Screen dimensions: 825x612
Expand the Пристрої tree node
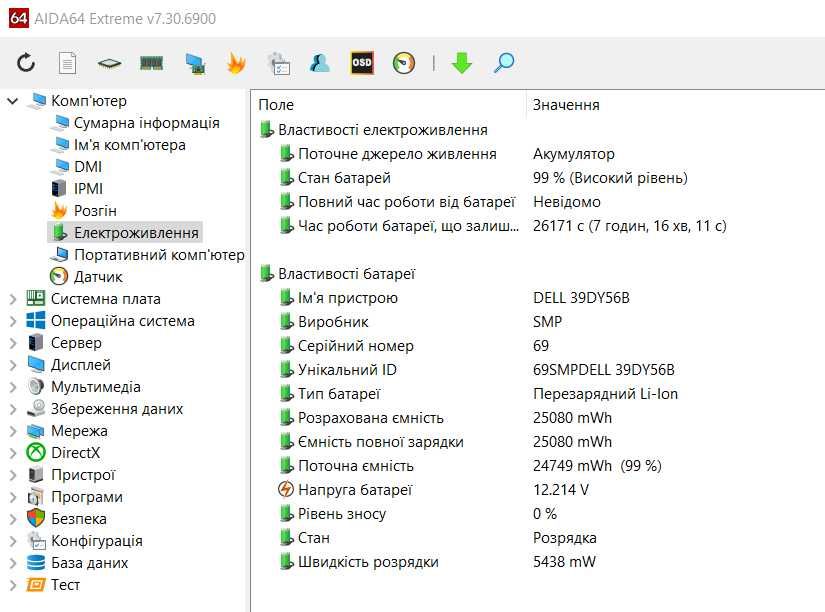point(13,475)
